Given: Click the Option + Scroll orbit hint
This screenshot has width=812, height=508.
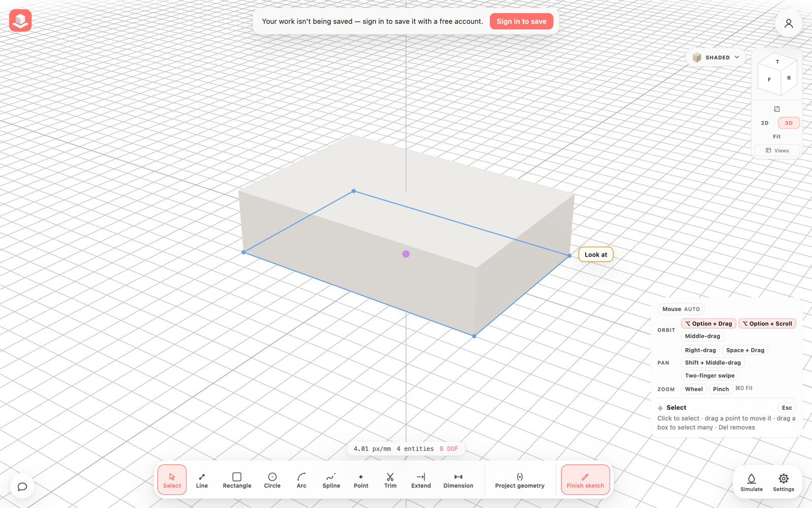Looking at the screenshot, I should click(x=767, y=324).
